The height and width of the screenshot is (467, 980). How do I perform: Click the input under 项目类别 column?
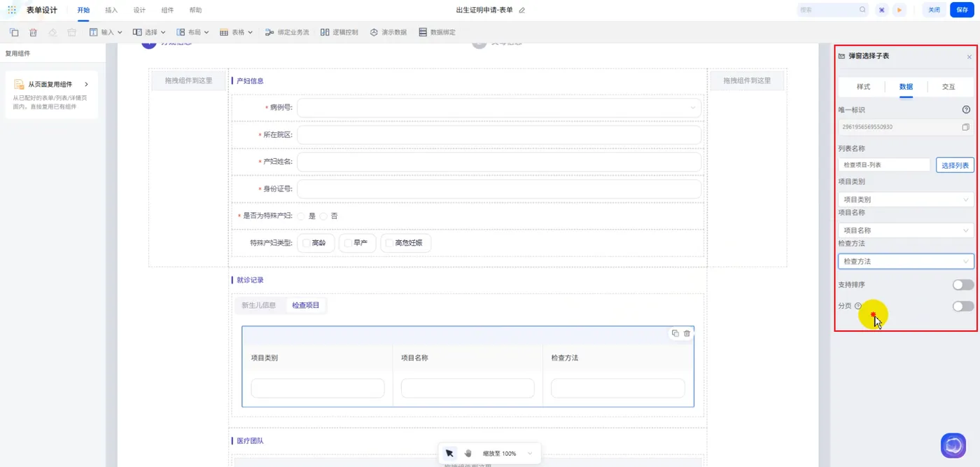coord(318,389)
